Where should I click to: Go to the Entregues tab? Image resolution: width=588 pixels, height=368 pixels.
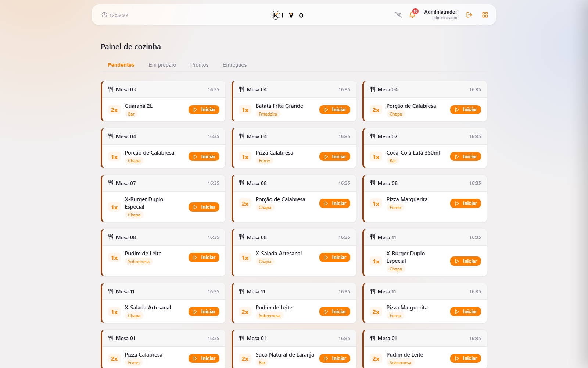[234, 65]
